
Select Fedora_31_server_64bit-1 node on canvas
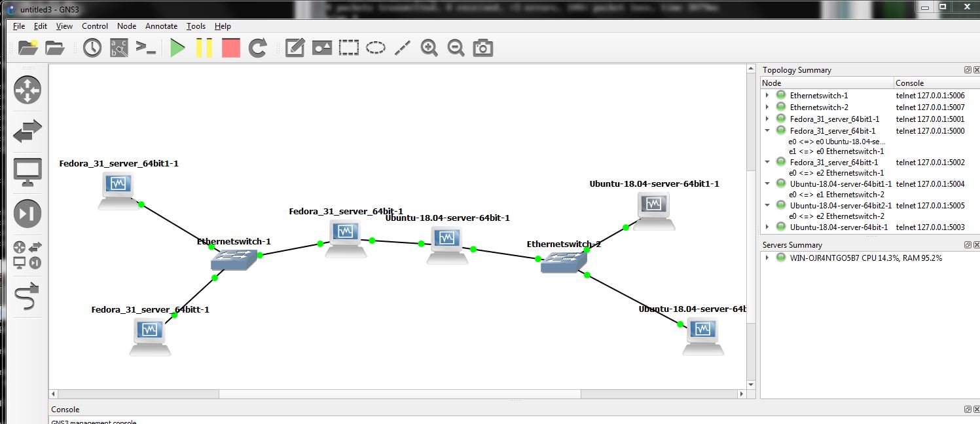coord(346,238)
